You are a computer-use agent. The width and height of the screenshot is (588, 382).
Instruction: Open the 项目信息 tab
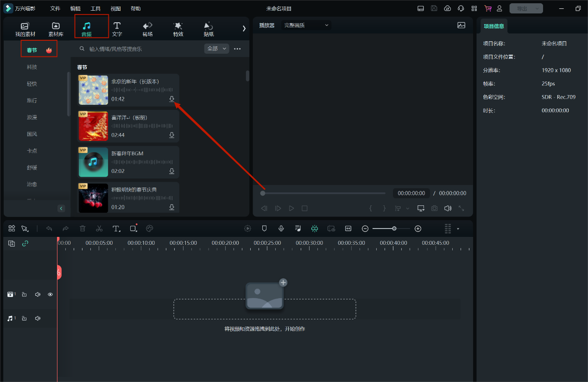(494, 26)
